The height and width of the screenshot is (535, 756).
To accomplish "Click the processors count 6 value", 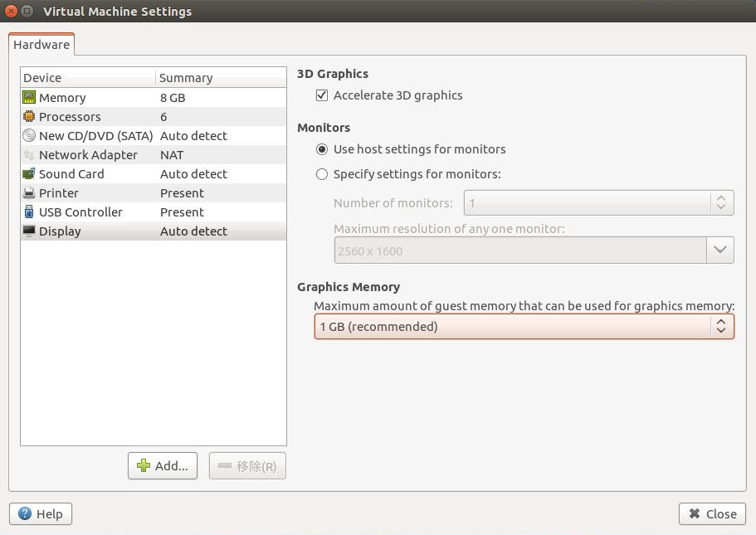I will [163, 117].
